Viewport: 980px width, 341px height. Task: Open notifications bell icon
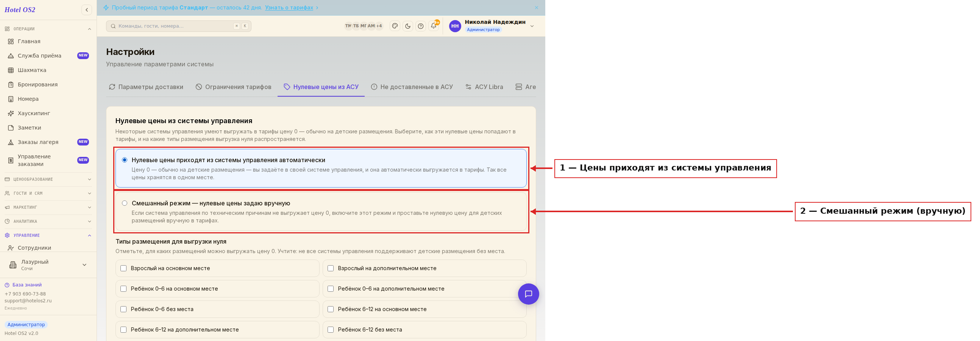433,26
